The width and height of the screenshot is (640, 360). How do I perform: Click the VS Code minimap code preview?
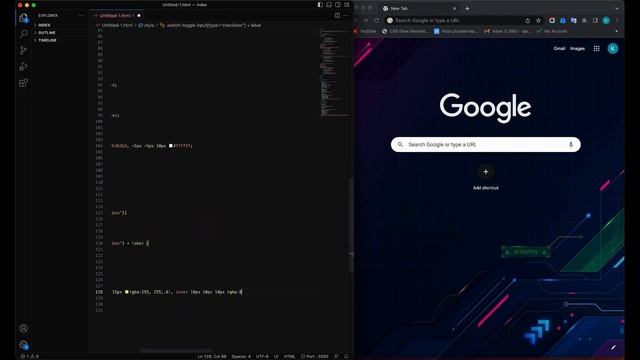click(x=334, y=73)
